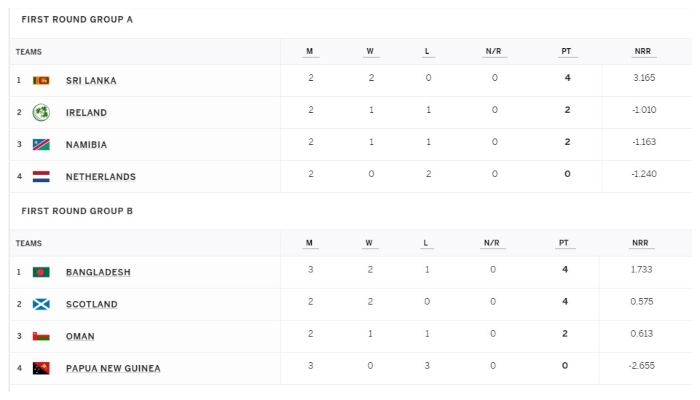Image resolution: width=700 pixels, height=400 pixels.
Task: Open the Netherlands team link
Action: tap(101, 177)
